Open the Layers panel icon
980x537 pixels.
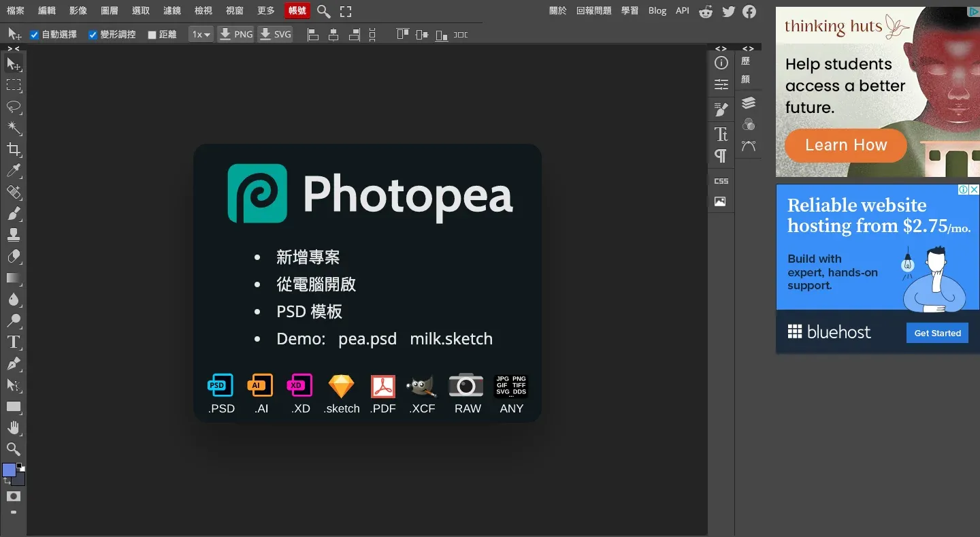tap(749, 103)
